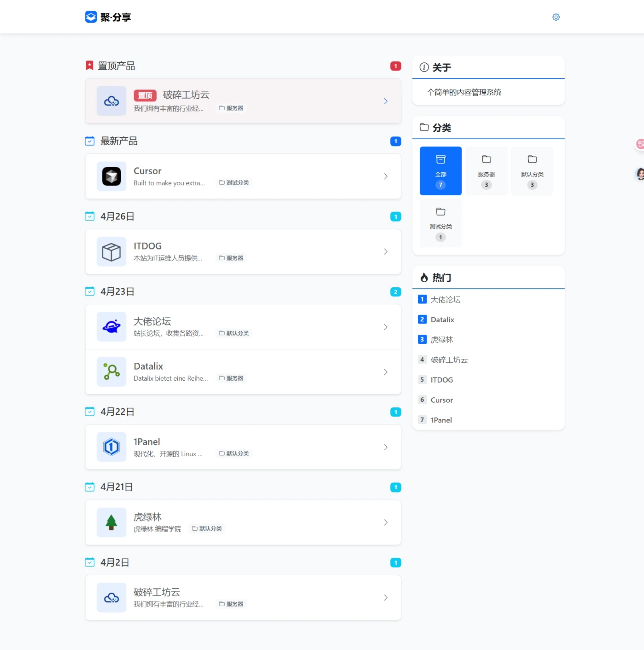Click the 聚·分享 logo icon
This screenshot has width=644, height=650.
91,17
